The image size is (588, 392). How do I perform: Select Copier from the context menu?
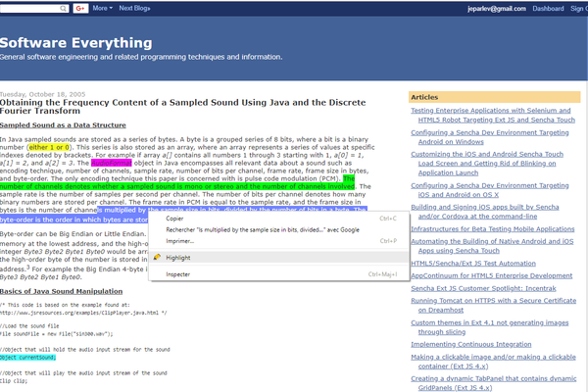coord(174,219)
